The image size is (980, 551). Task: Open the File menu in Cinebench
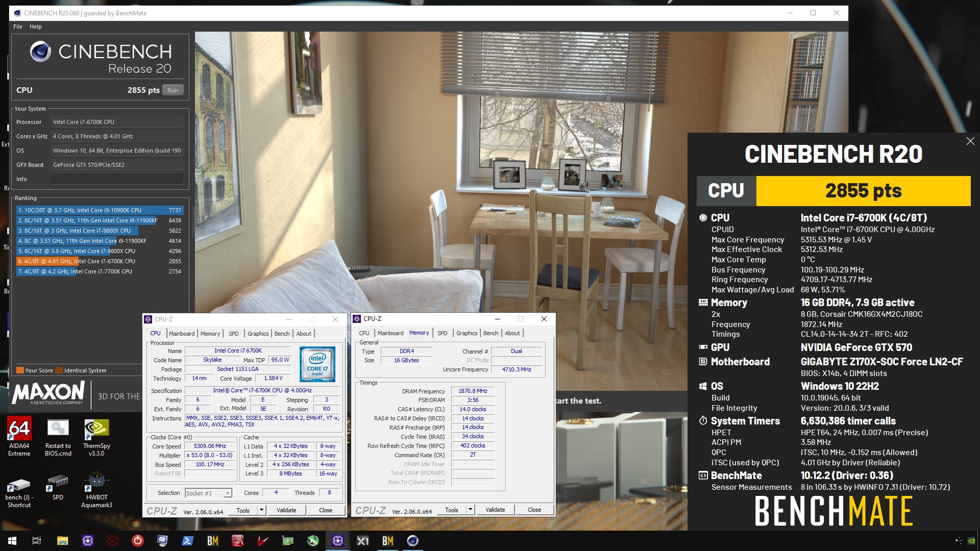[18, 27]
